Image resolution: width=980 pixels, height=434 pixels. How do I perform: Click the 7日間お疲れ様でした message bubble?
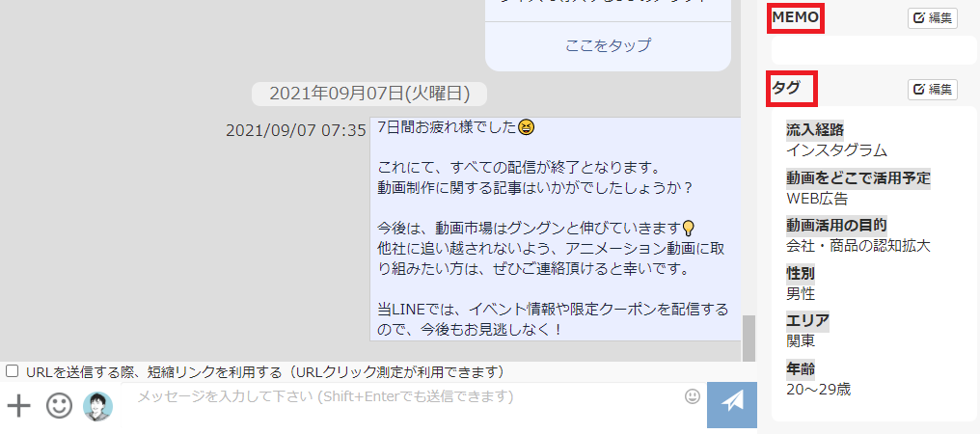555,229
